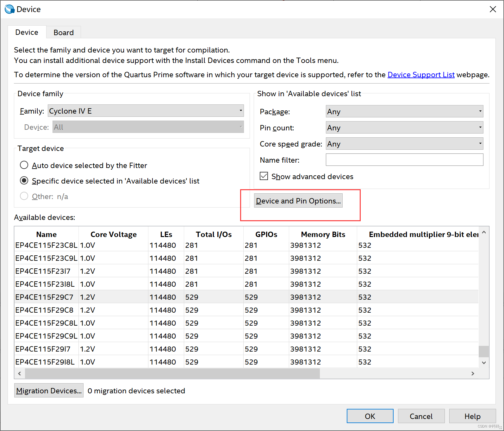Open Migration Devices dialog
Viewport: 504px width, 431px height.
(x=49, y=390)
